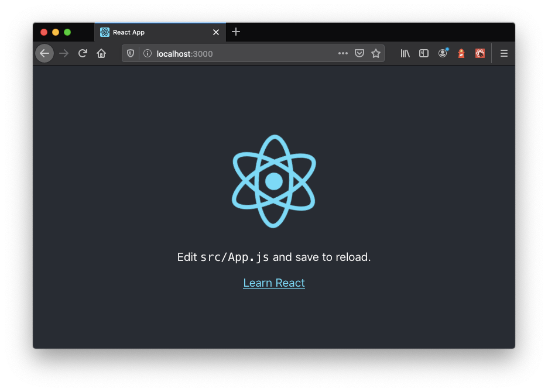Bookmark this page with the star
This screenshot has height=392, width=548.
[376, 53]
